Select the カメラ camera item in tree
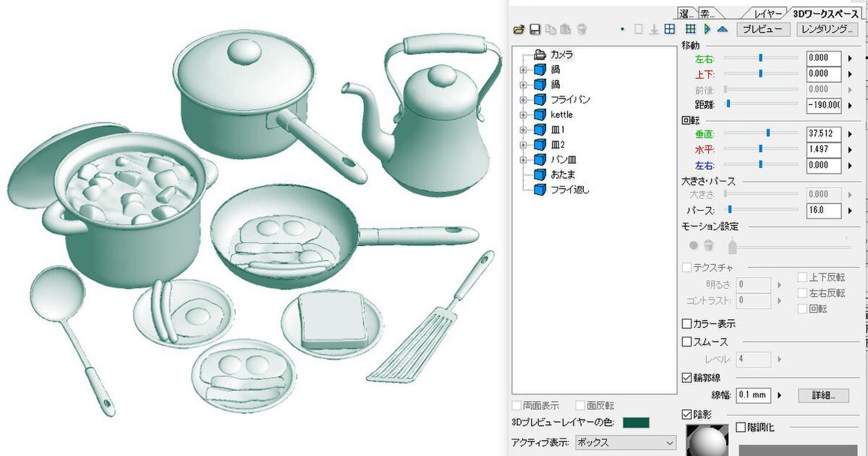Image resolution: width=868 pixels, height=456 pixels. tap(561, 55)
